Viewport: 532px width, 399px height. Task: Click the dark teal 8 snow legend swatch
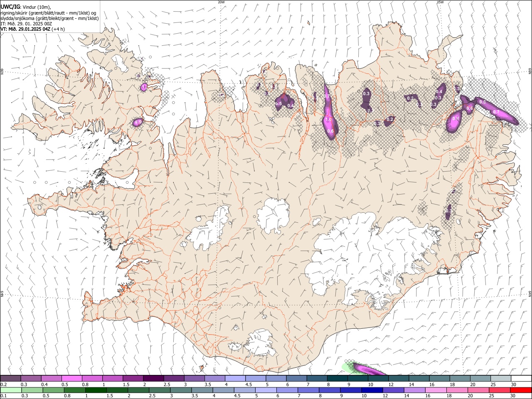coord(337,378)
